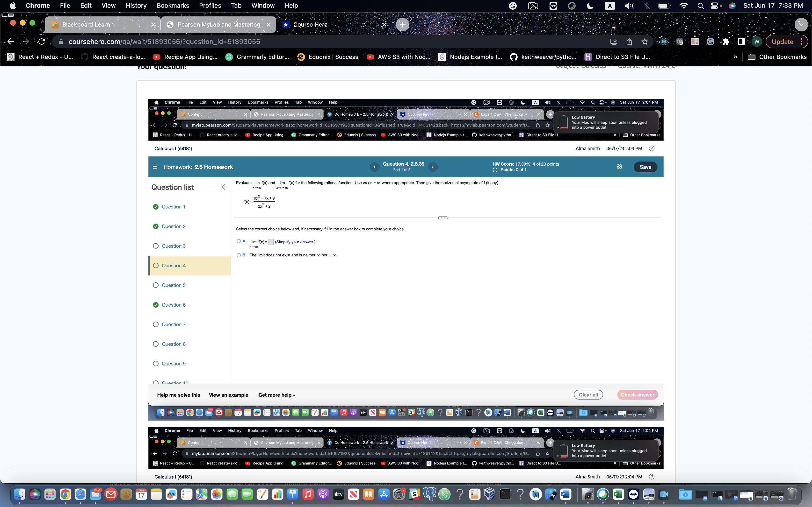Select choice B stating the limit does not exist
The image size is (812, 507).
[239, 255]
